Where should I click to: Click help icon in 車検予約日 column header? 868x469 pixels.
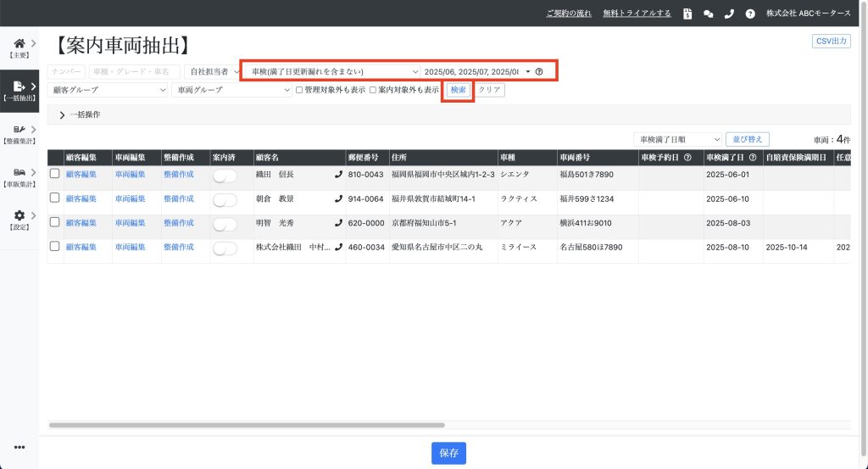[687, 157]
